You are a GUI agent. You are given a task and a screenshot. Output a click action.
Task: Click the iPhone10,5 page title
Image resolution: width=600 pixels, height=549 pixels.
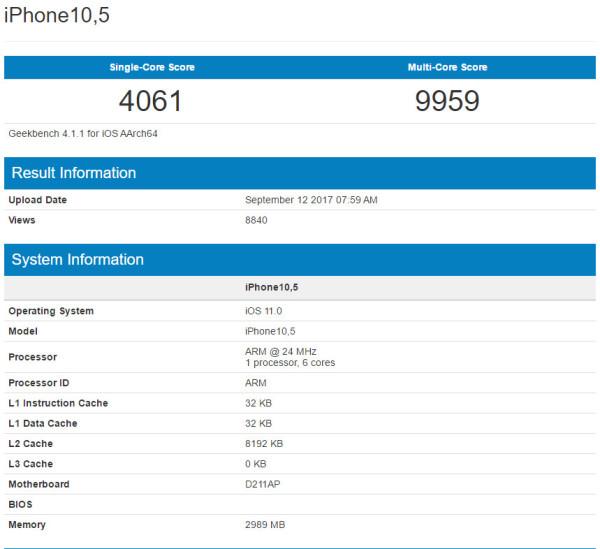[x=57, y=16]
